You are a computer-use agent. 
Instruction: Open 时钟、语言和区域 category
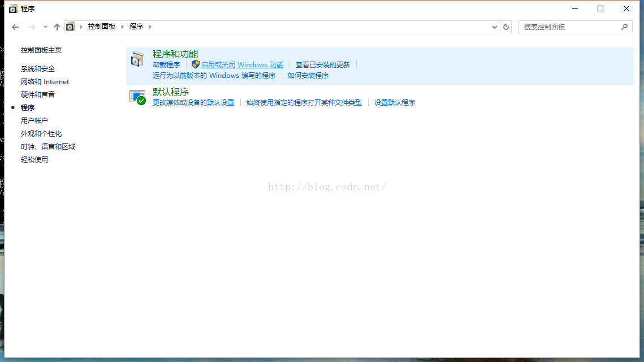point(48,146)
